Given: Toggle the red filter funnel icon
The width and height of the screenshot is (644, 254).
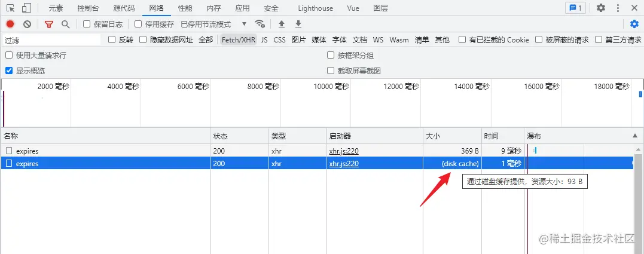Looking at the screenshot, I should (x=49, y=25).
